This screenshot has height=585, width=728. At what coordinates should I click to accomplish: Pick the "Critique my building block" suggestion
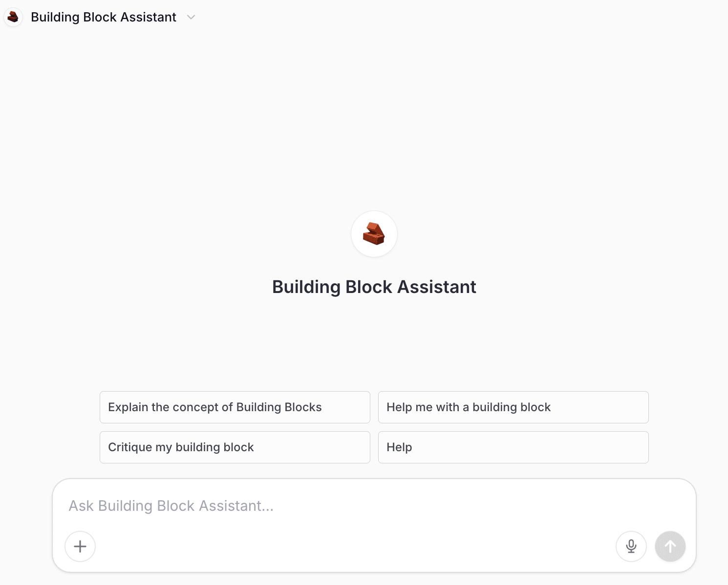tap(235, 447)
